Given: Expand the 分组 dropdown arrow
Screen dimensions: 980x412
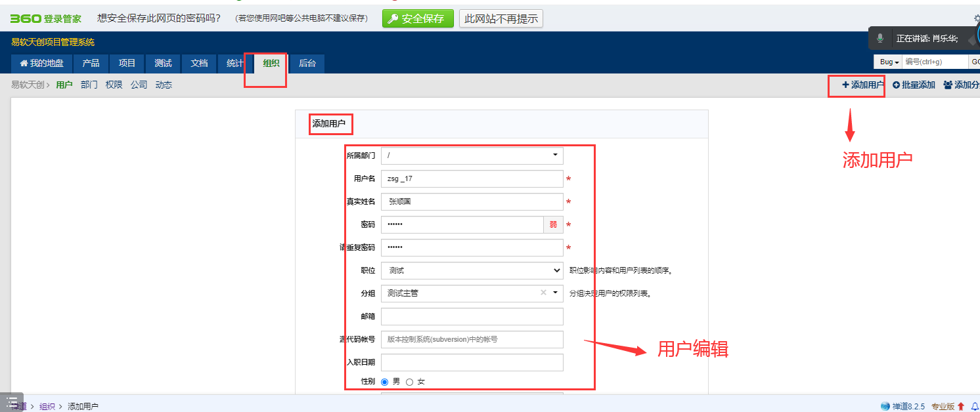Looking at the screenshot, I should (556, 293).
